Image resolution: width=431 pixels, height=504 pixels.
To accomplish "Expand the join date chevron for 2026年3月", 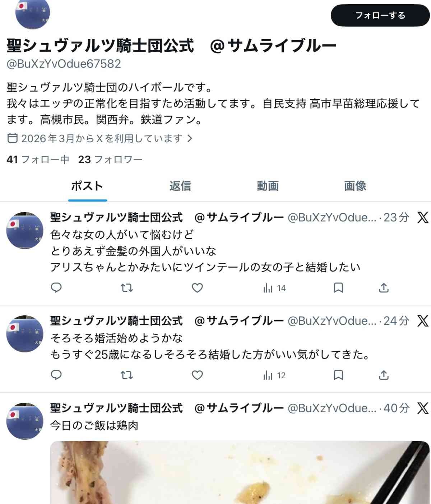I will (190, 138).
